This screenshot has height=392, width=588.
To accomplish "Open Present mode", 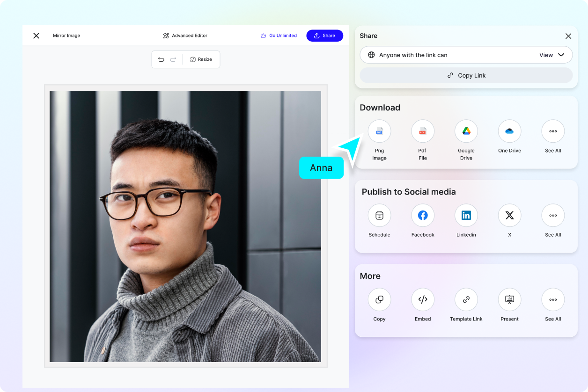I will [509, 299].
